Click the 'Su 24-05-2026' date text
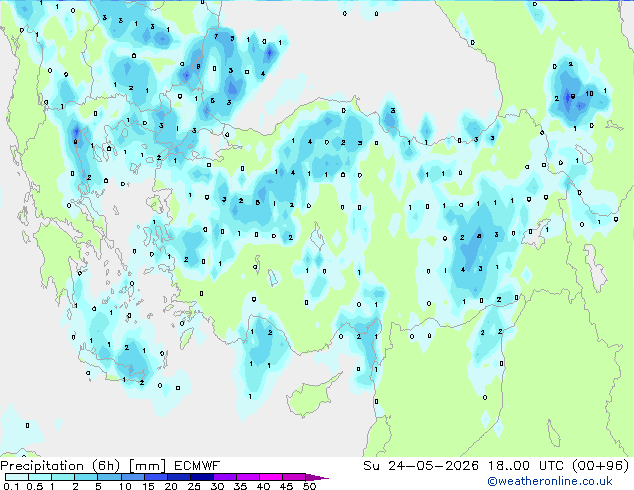The width and height of the screenshot is (634, 490). [421, 466]
